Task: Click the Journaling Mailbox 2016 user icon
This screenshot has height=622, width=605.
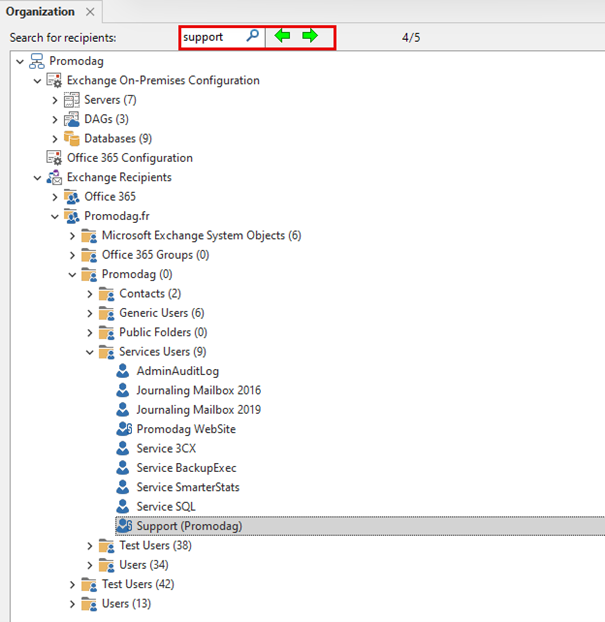Action: point(123,390)
